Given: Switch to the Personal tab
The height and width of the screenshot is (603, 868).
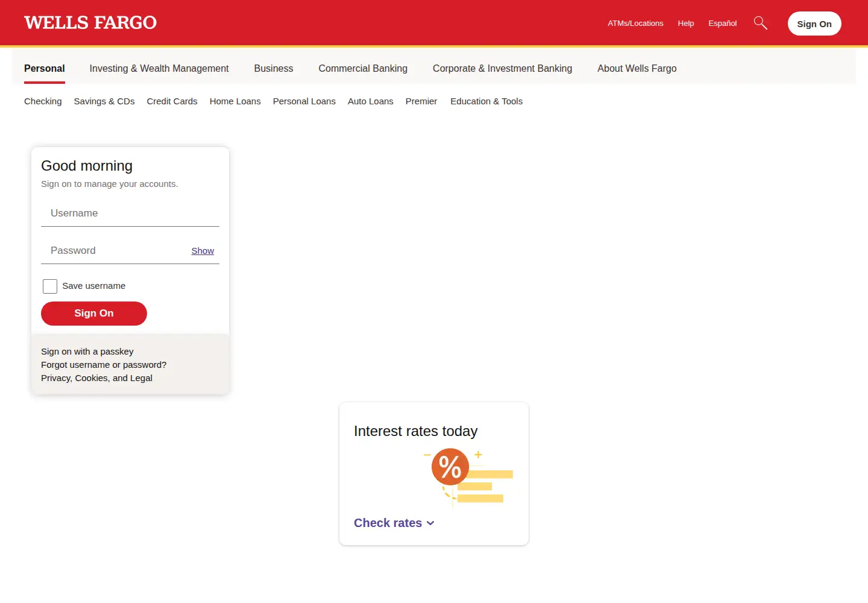Looking at the screenshot, I should pos(45,69).
